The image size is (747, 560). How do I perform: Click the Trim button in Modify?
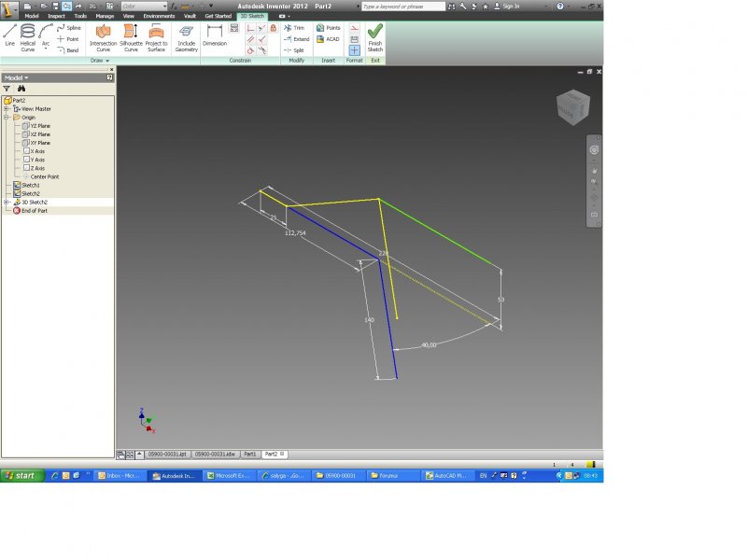294,28
